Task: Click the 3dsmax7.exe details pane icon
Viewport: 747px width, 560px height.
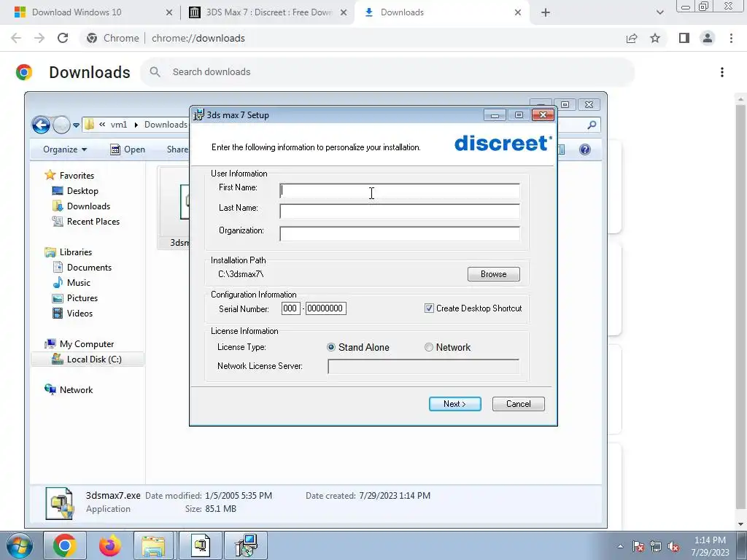Action: [60, 503]
